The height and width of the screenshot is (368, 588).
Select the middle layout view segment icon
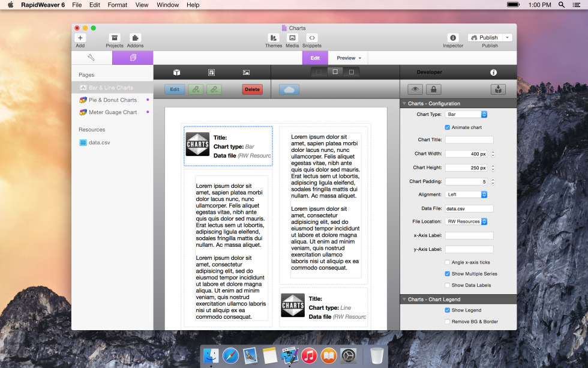click(335, 71)
